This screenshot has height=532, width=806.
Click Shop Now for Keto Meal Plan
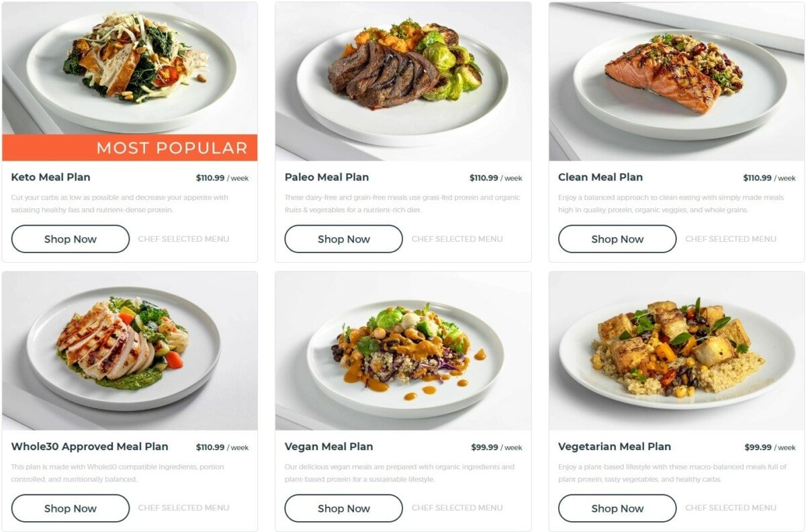[x=71, y=239]
